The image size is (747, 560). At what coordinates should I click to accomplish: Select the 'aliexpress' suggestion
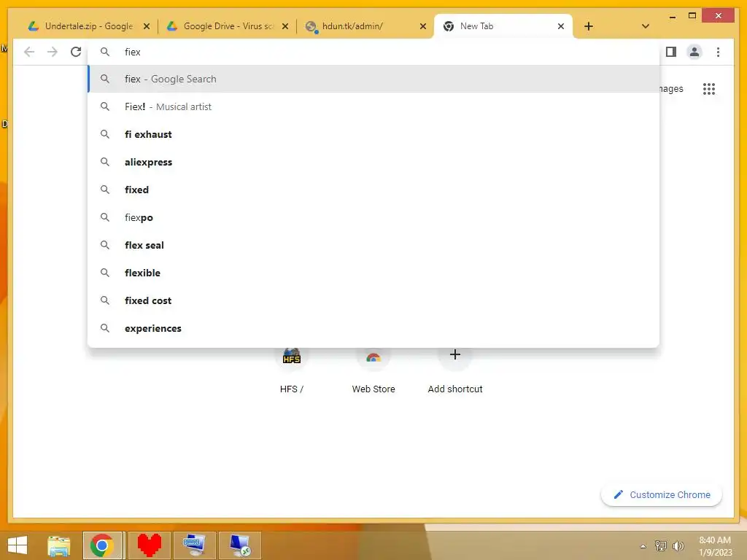pos(373,162)
